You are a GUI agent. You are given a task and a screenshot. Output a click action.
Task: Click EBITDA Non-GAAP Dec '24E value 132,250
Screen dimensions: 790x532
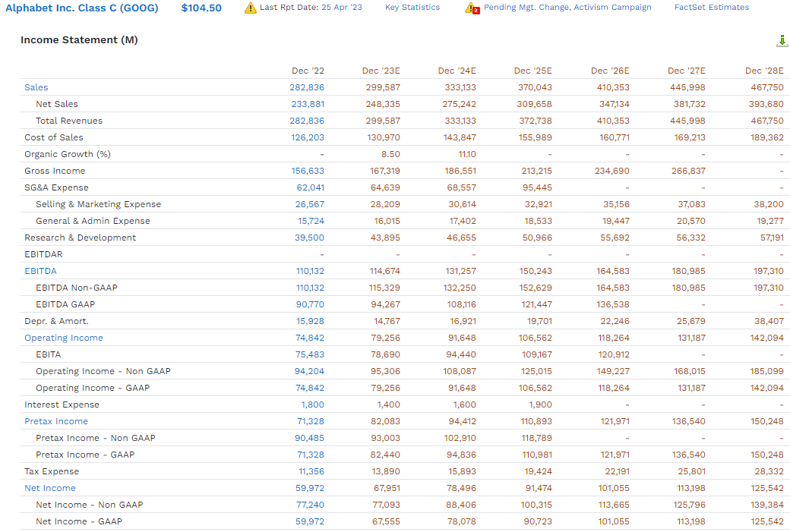(x=460, y=288)
